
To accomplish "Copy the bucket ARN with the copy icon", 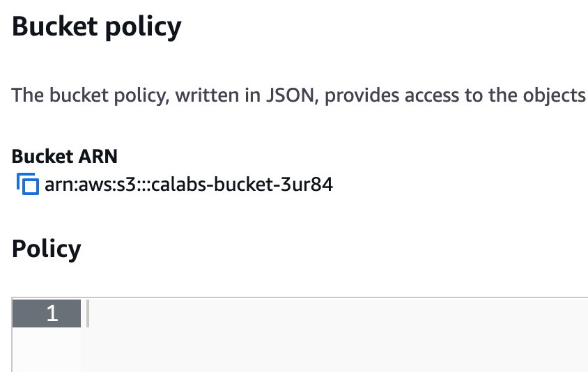I will tap(28, 184).
